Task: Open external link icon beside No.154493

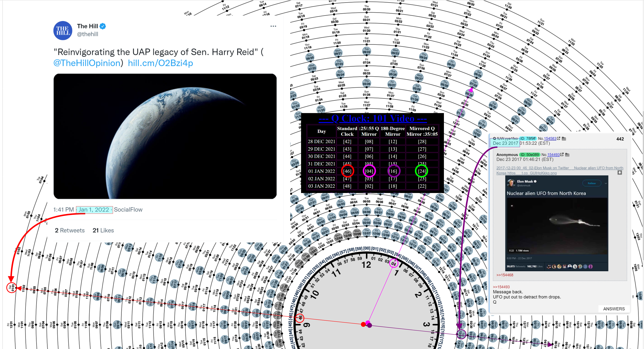Action: (x=562, y=155)
